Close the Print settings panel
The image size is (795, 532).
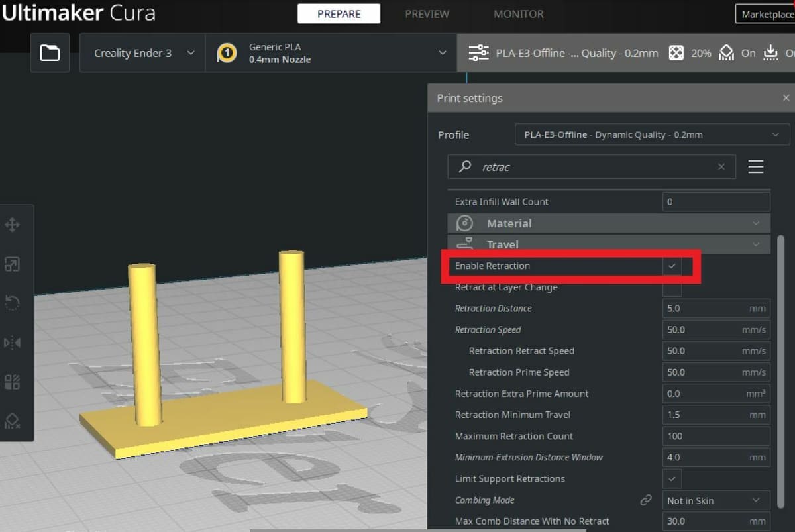786,98
